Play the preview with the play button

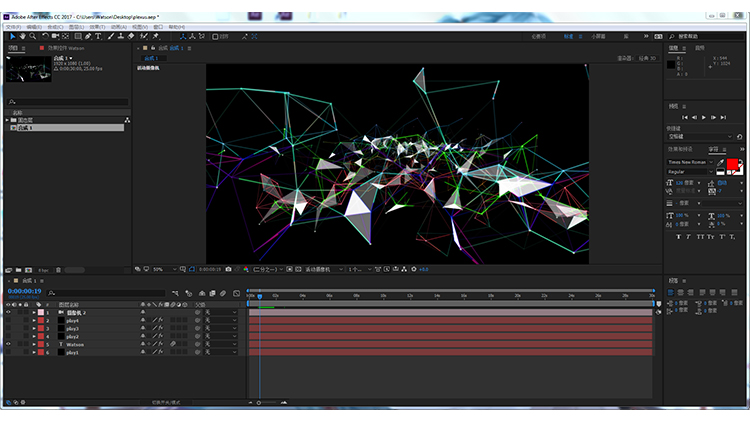(x=704, y=117)
